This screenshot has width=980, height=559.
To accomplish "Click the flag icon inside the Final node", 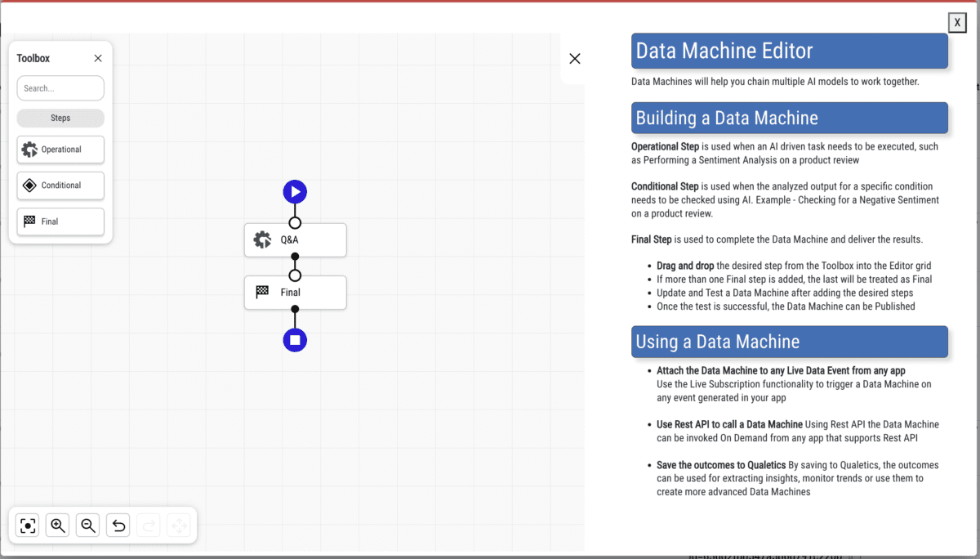I will pos(261,292).
